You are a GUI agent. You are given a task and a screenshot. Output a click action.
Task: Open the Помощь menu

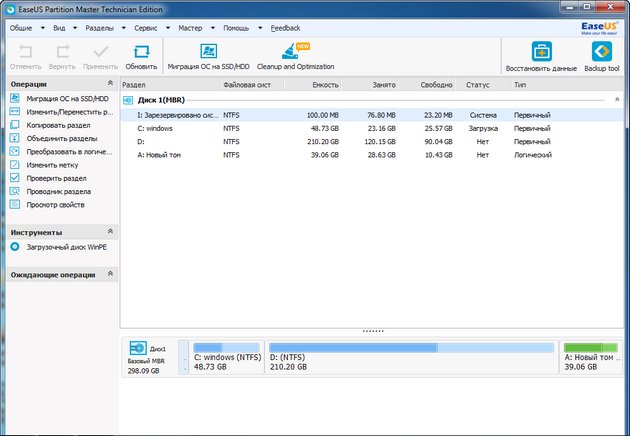tap(236, 28)
